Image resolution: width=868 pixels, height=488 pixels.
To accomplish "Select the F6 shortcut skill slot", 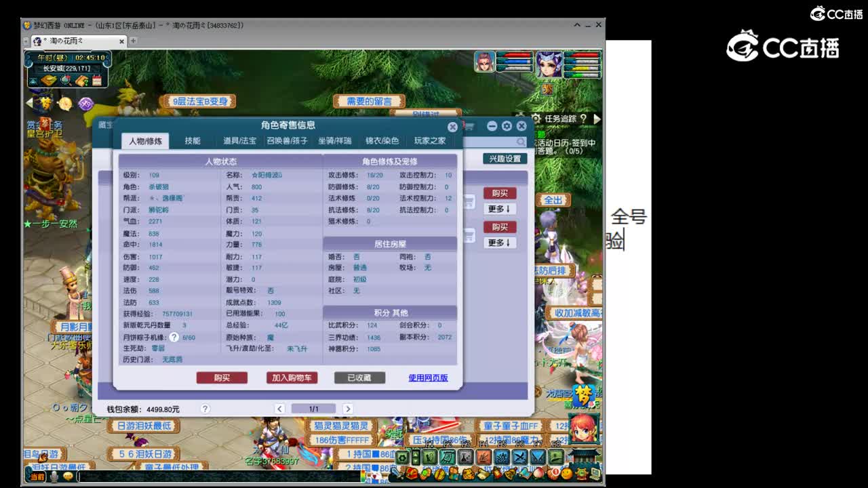I will 519,457.
